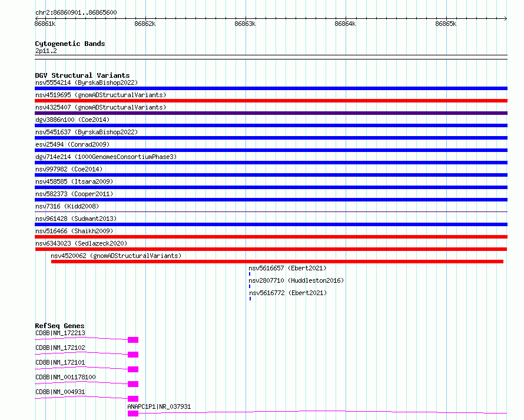The height and width of the screenshot is (420, 524).
Task: Click the purple nsv4325407 variant bar
Action: 271,113
